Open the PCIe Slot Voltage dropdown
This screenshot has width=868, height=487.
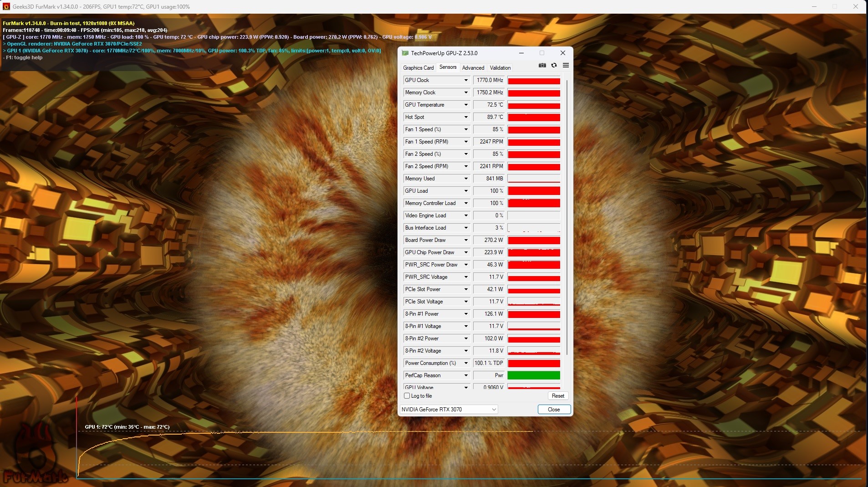coord(466,302)
